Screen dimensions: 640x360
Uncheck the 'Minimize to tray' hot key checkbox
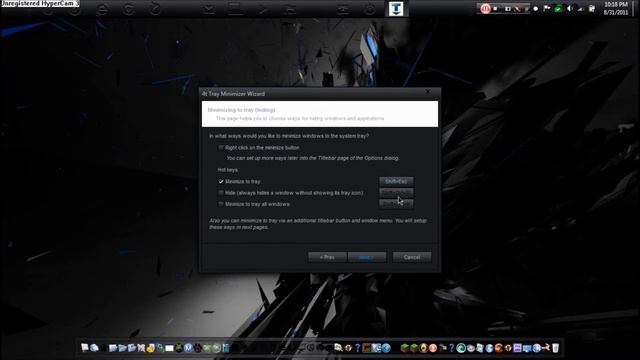[x=221, y=181]
